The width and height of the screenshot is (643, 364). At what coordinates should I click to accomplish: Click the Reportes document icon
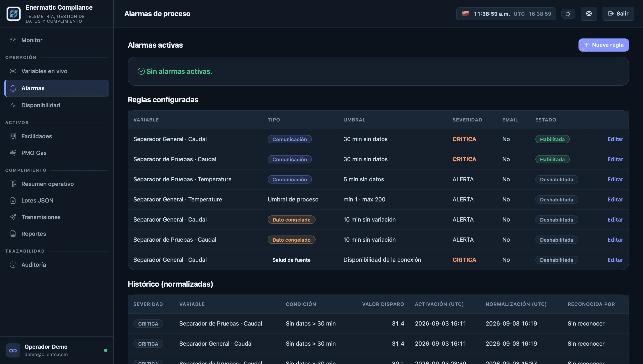coord(13,234)
